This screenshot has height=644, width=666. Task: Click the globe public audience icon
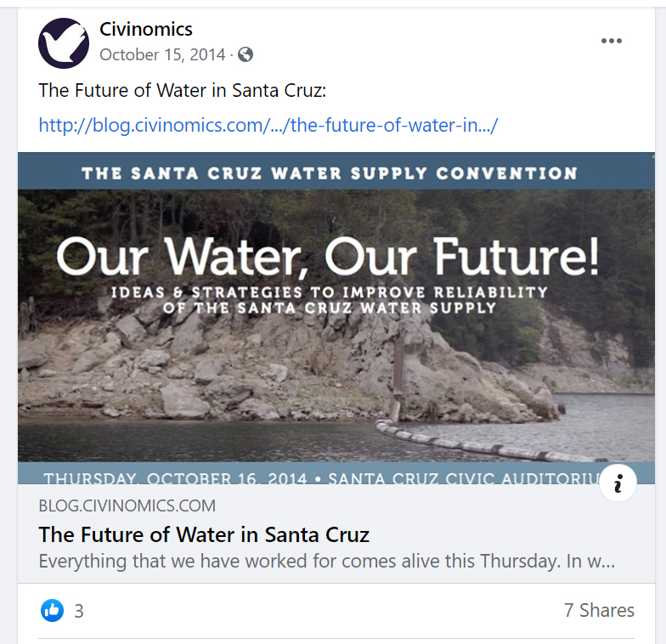pyautogui.click(x=246, y=55)
